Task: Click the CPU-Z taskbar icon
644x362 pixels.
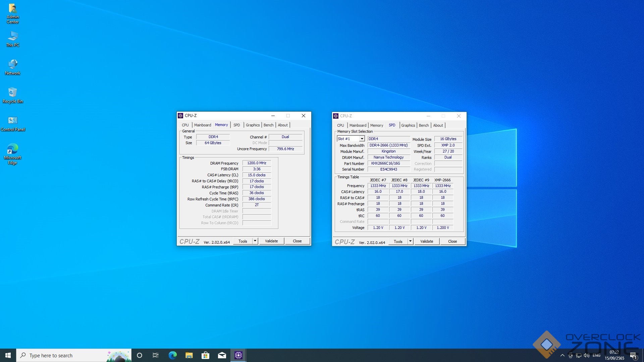Action: 238,355
